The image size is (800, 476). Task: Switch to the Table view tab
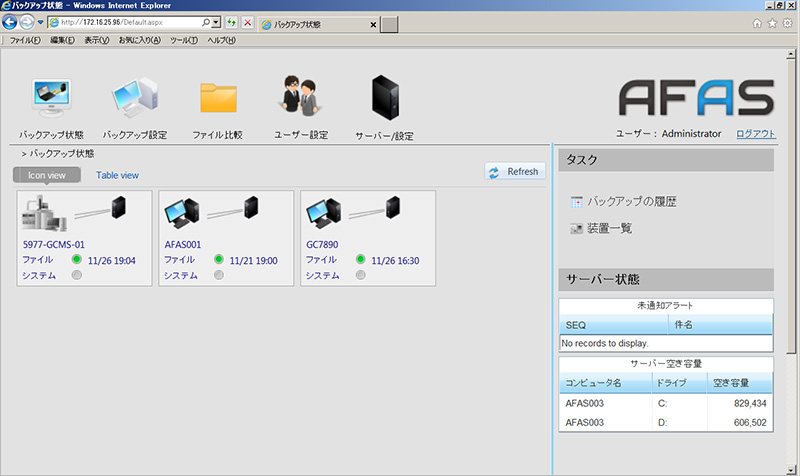point(117,175)
